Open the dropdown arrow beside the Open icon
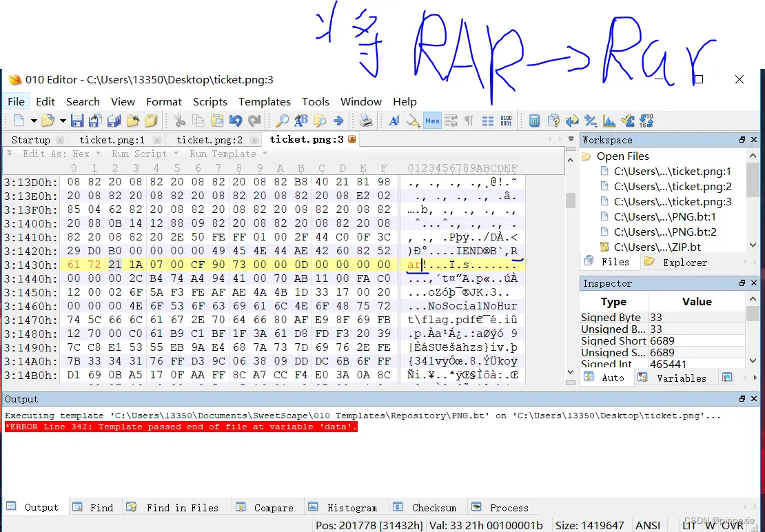This screenshot has width=765, height=532. pos(61,120)
